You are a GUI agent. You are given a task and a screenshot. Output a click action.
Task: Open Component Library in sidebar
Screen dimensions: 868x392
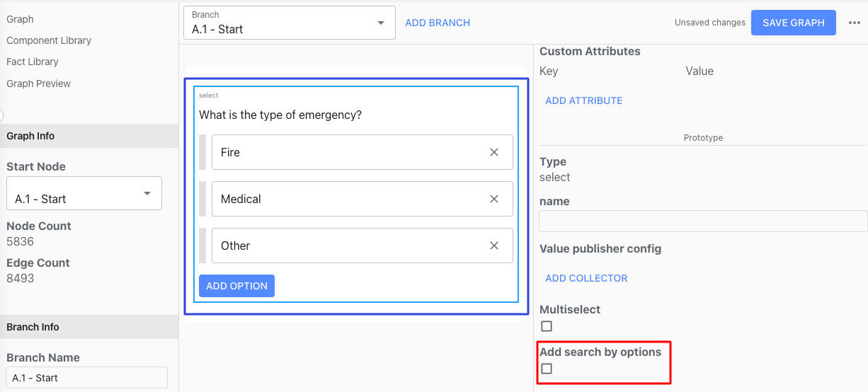pos(49,40)
